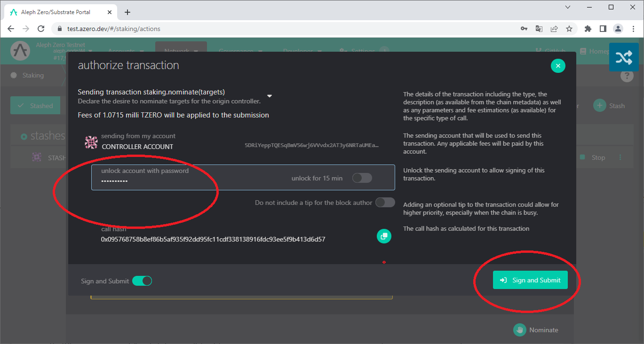Open the browser extensions puzzle icon
This screenshot has height=344, width=644.
588,29
